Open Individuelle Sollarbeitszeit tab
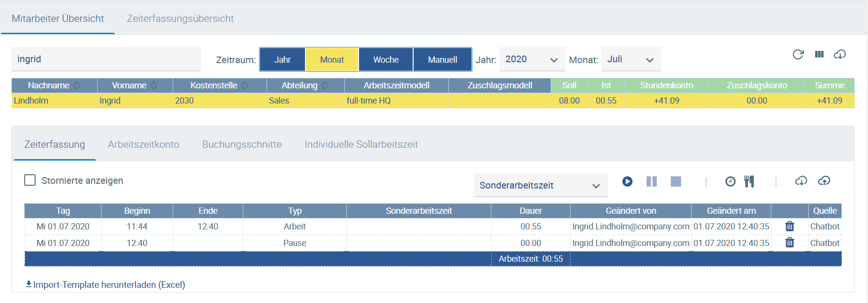Screen dimensions: 868x303 [361, 144]
